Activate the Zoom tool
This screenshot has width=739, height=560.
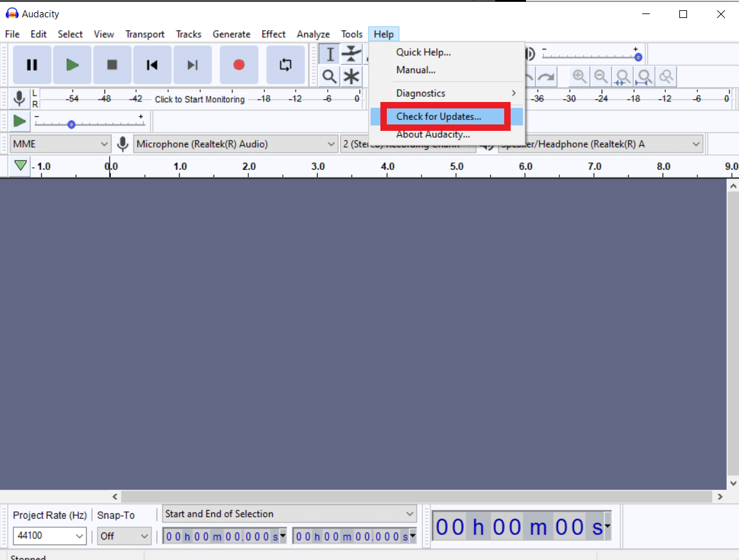click(x=329, y=76)
